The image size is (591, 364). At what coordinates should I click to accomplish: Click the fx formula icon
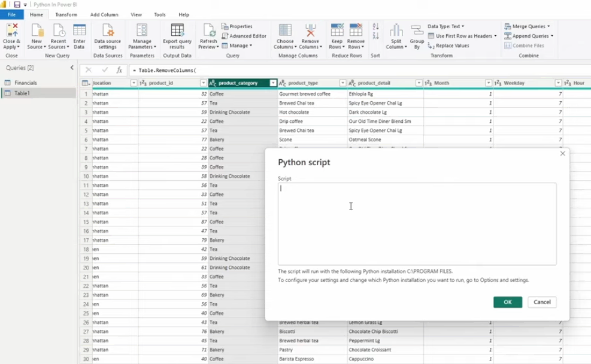click(119, 70)
